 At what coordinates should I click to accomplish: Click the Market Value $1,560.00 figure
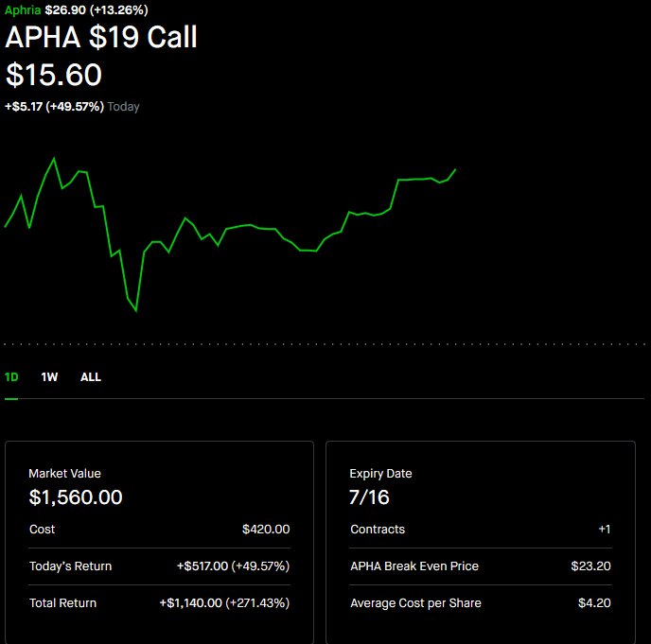coord(76,496)
